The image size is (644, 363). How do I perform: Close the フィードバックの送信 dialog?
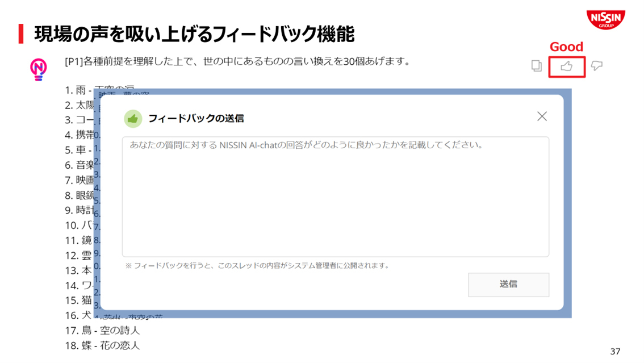[542, 116]
